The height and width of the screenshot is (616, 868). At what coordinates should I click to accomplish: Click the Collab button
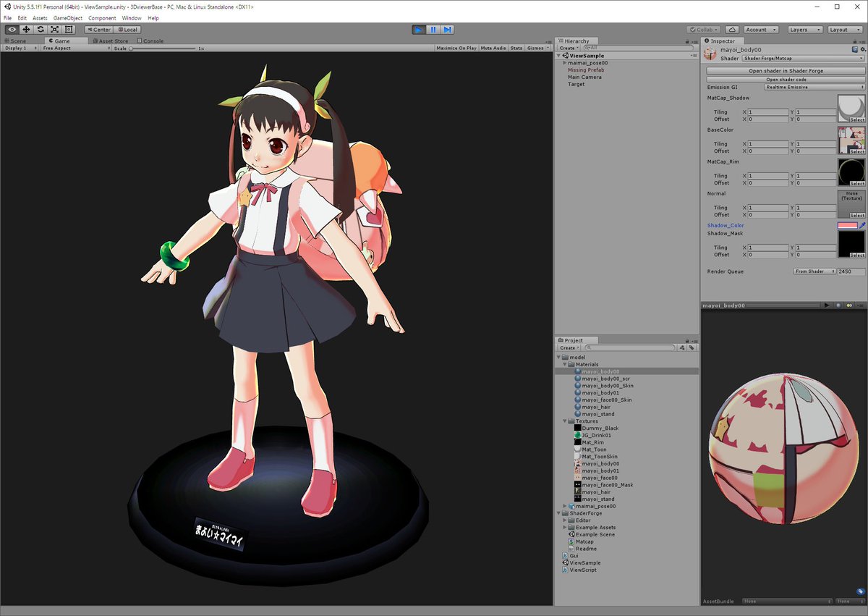[702, 30]
